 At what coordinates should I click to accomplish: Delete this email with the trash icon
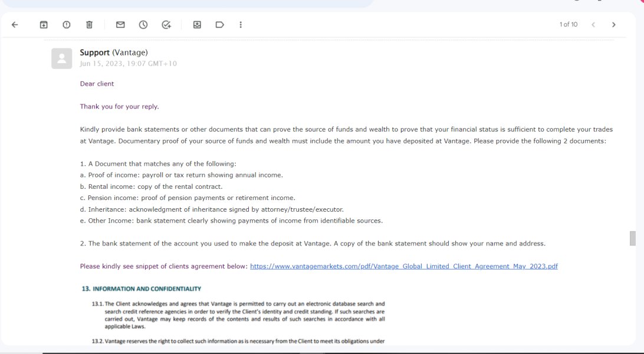tap(89, 25)
